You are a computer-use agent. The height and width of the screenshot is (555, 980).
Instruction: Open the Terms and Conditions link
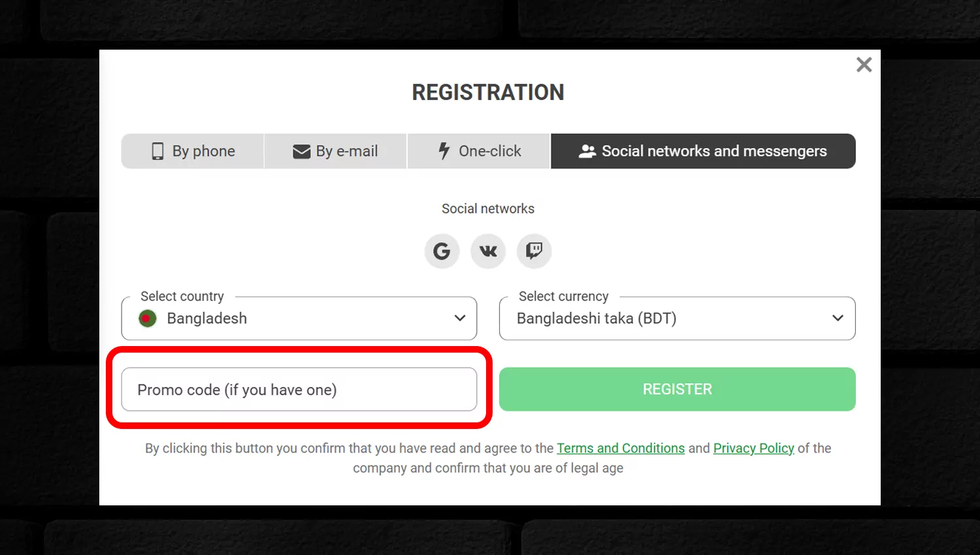[621, 448]
